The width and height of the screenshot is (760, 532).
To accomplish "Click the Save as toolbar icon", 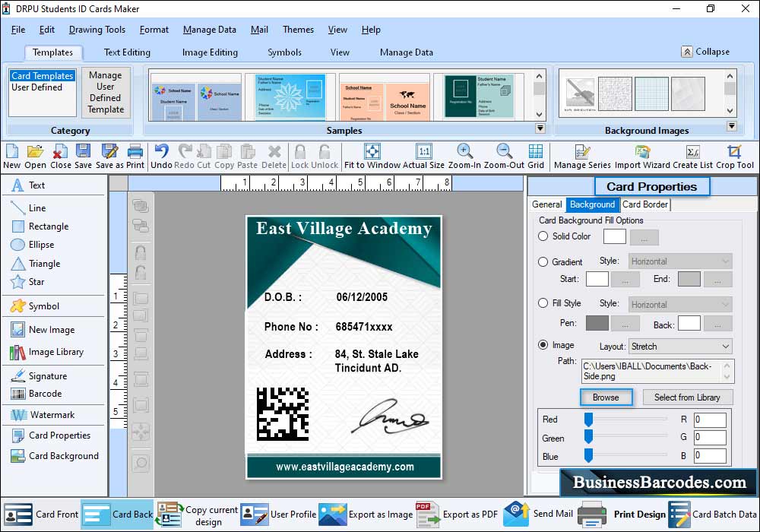I will pos(109,156).
